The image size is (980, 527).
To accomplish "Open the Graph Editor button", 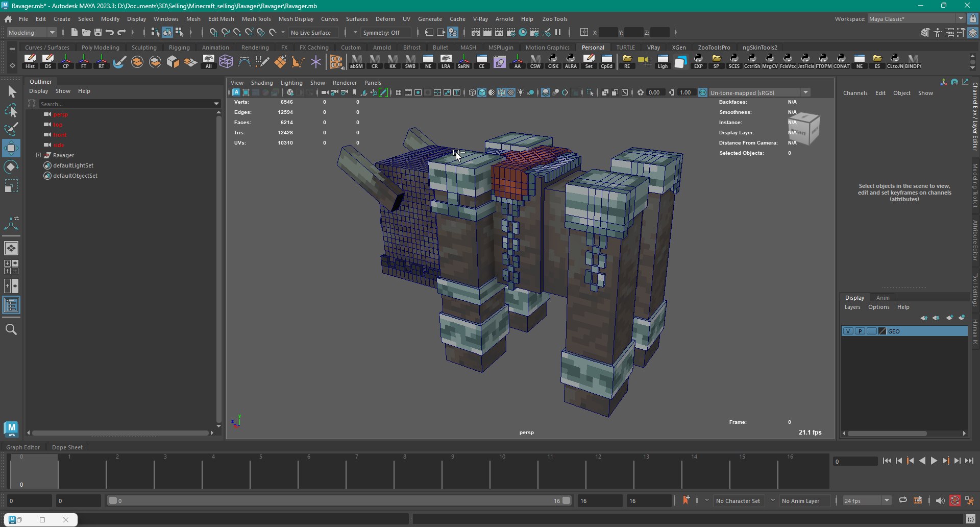I will pyautogui.click(x=23, y=447).
